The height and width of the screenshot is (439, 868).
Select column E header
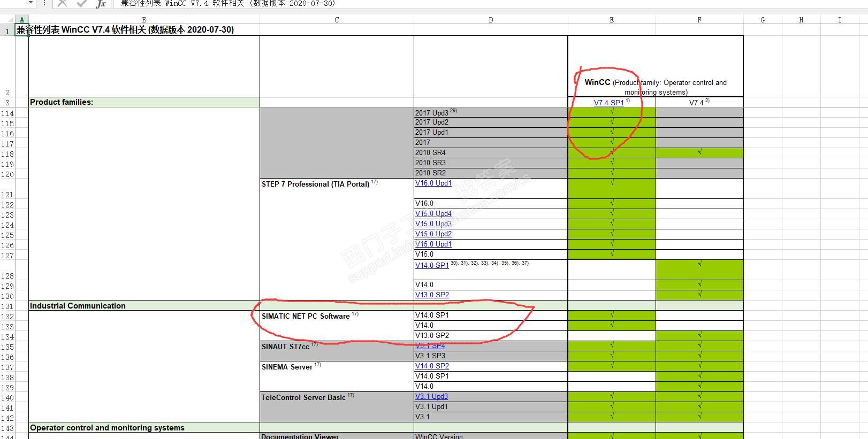[x=612, y=20]
